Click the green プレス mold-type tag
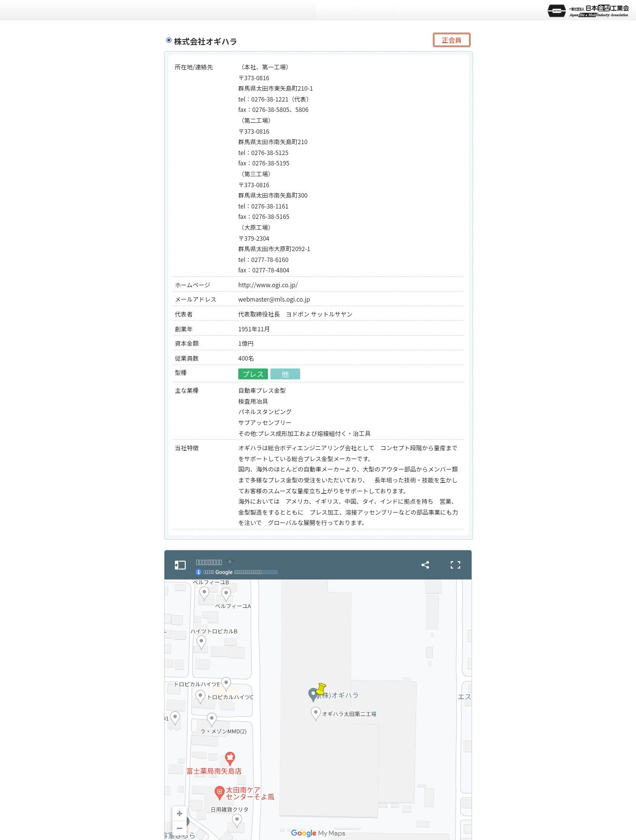The height and width of the screenshot is (840, 636). point(253,374)
